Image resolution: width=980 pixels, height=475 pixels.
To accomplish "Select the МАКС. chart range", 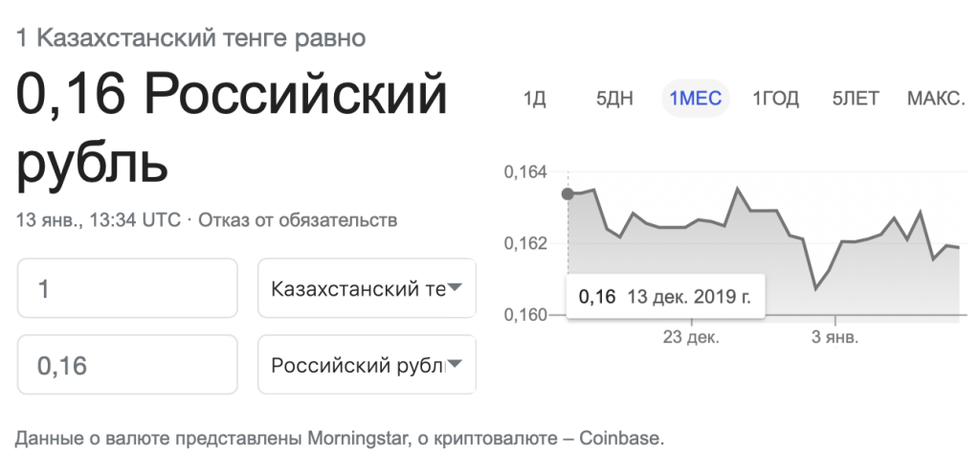I will point(936,99).
